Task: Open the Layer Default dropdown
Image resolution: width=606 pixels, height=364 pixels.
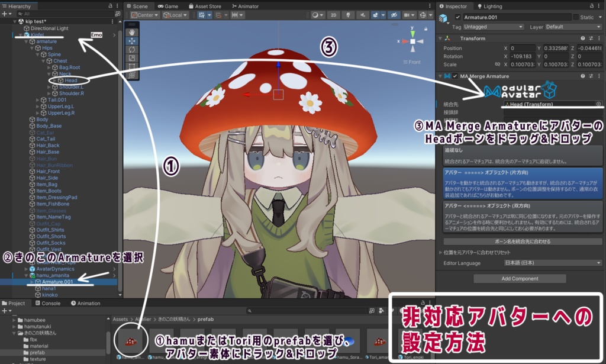Action: (x=573, y=27)
